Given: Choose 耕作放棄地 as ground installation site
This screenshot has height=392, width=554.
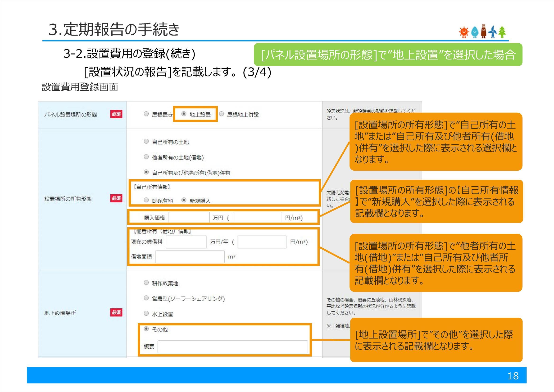Looking at the screenshot, I should pos(146,283).
